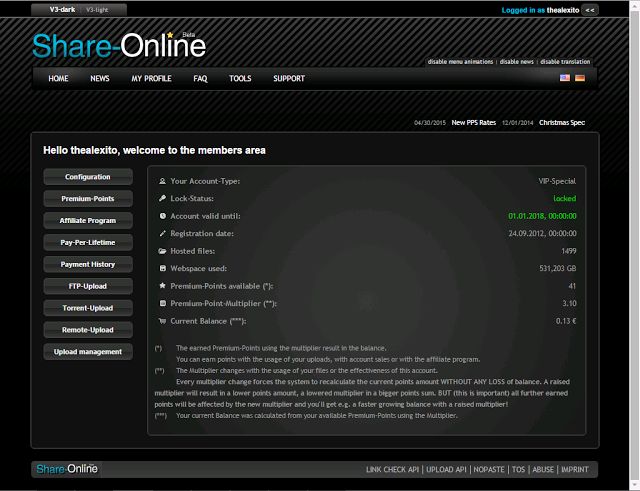Viewport: 640px width, 491px height.
Task: Click the star icon beside Premium-Points available
Action: tap(162, 286)
